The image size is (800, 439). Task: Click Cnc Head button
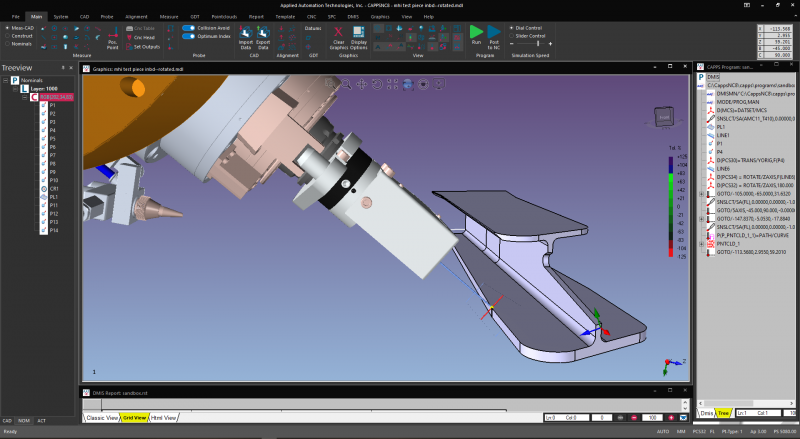[144, 36]
